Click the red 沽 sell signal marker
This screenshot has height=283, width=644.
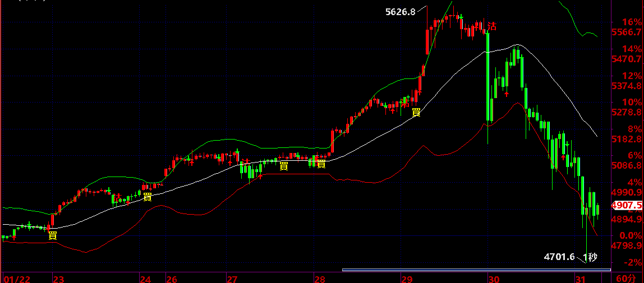(492, 26)
